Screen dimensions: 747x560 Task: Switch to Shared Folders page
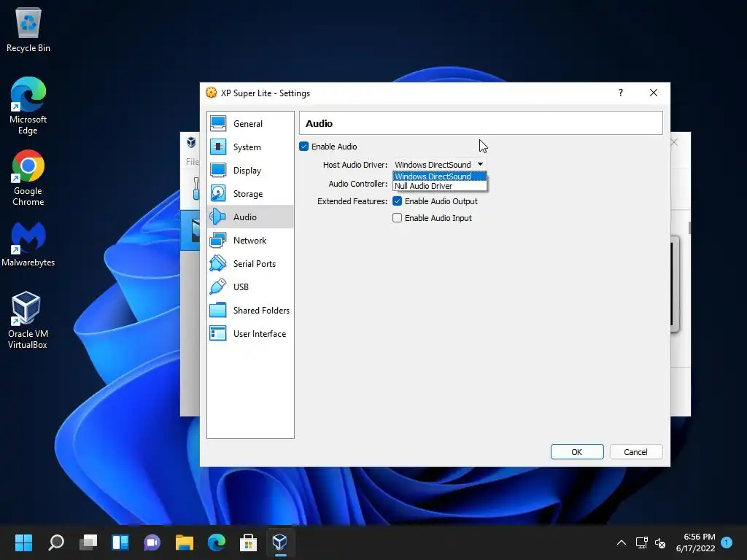[251, 310]
